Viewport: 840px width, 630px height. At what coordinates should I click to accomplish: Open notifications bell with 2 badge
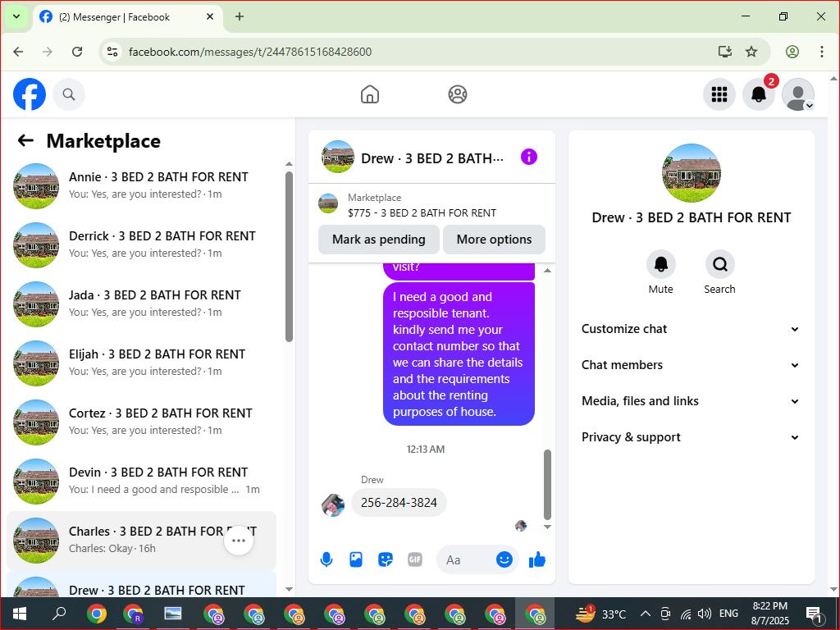click(x=759, y=94)
